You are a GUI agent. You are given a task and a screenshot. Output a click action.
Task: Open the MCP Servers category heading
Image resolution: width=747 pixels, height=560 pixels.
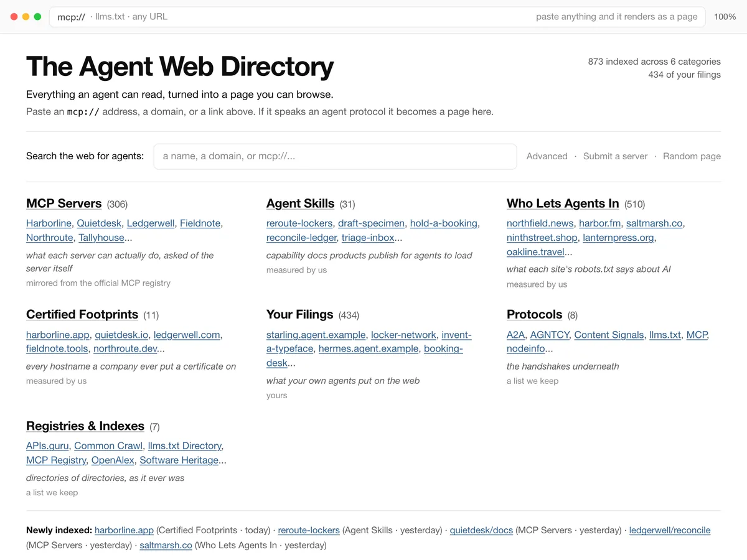coord(63,203)
